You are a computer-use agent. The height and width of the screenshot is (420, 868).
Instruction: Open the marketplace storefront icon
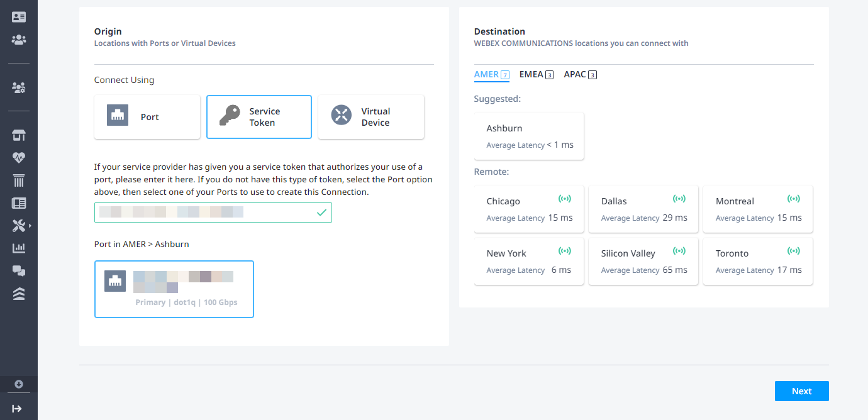click(x=19, y=135)
